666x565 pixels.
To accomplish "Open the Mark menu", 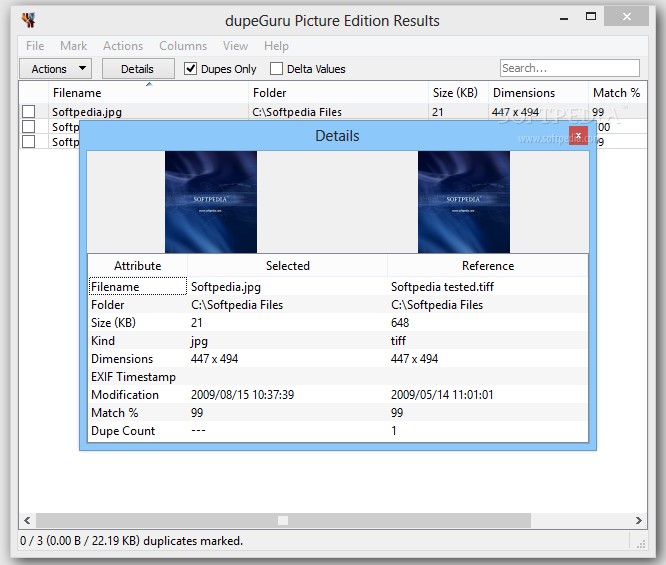I will [73, 45].
